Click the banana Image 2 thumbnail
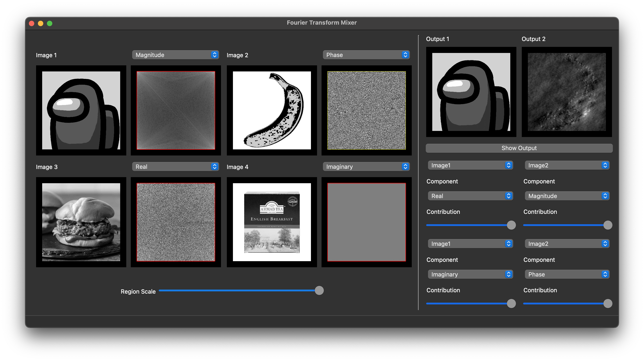Viewport: 644px width, 361px height. point(272,110)
